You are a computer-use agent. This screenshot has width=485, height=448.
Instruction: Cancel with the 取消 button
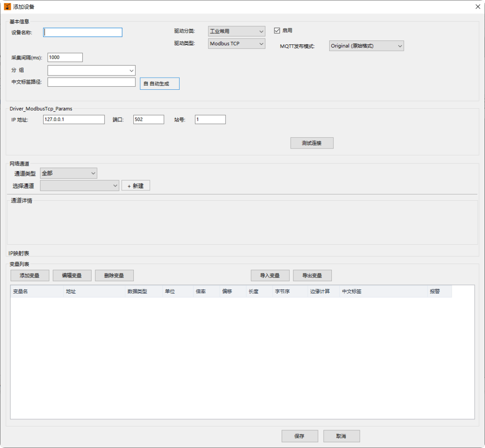pyautogui.click(x=341, y=436)
